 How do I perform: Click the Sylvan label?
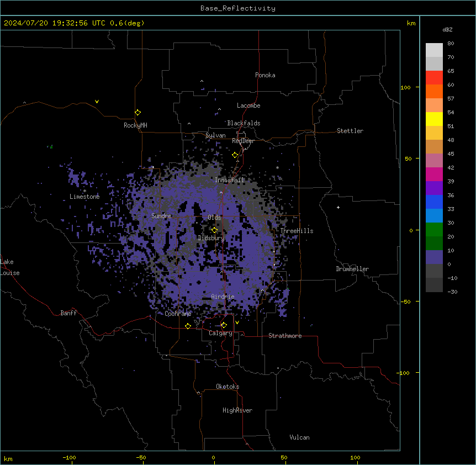click(x=215, y=135)
